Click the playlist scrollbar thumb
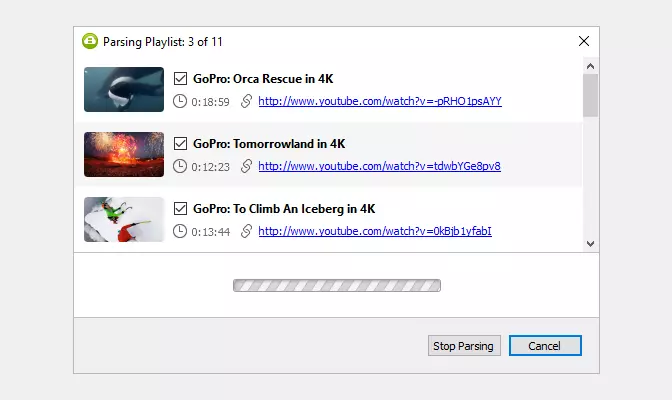The image size is (672, 400). [591, 95]
